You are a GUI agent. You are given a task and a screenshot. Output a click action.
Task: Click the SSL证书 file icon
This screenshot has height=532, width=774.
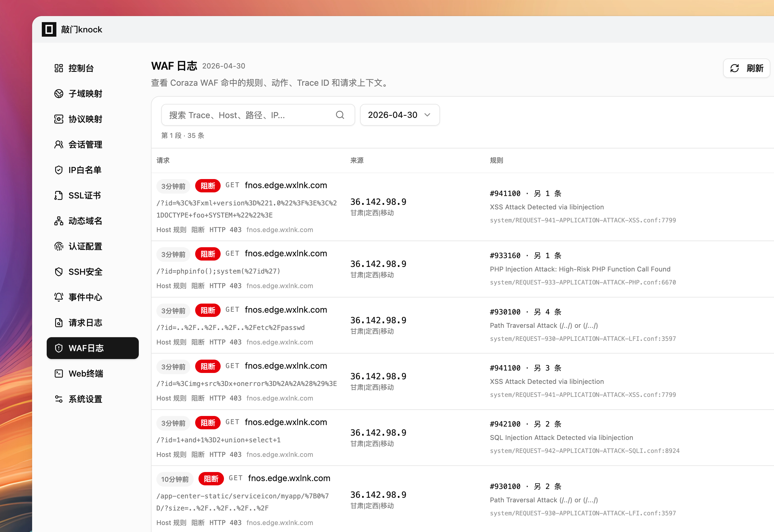coord(59,195)
